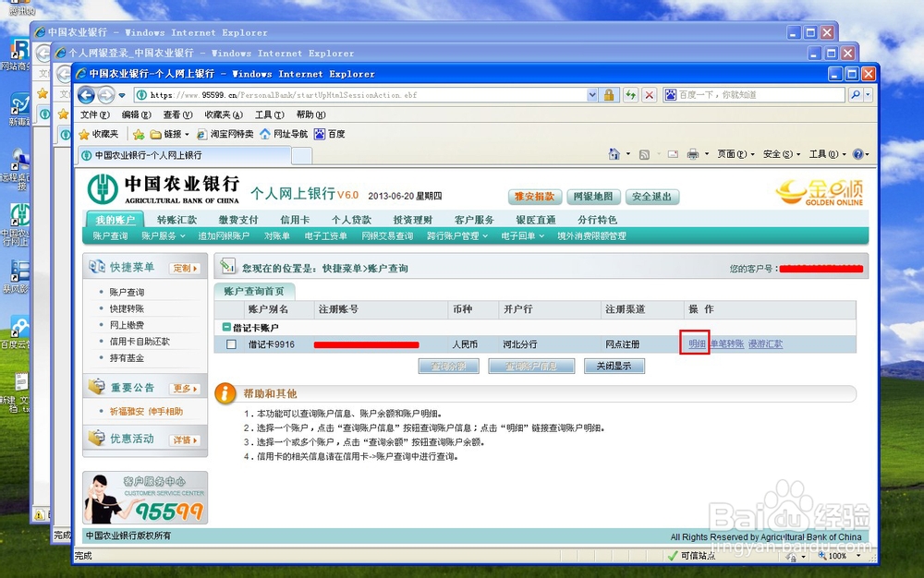Image resolution: width=924 pixels, height=578 pixels.
Task: Click the home page icon in command bar
Action: pyautogui.click(x=614, y=154)
